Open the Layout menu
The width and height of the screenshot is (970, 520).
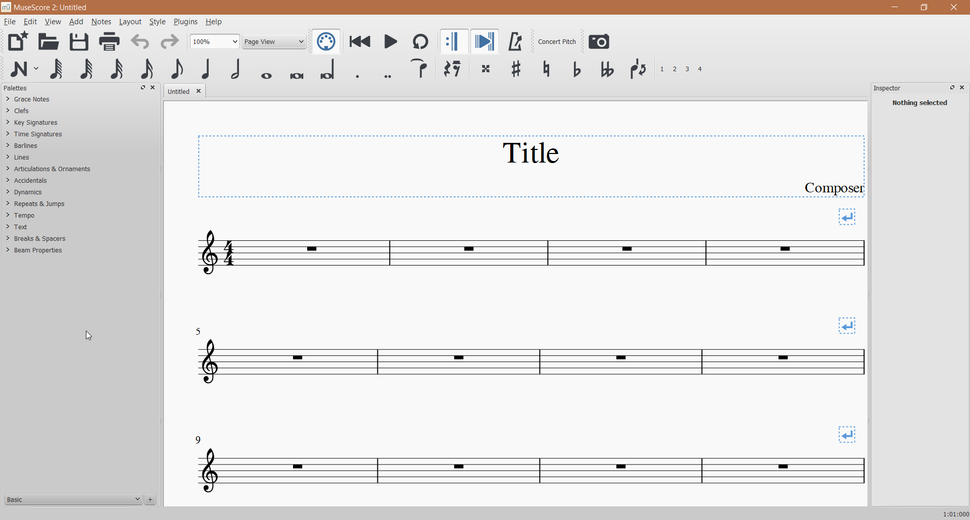click(x=130, y=22)
